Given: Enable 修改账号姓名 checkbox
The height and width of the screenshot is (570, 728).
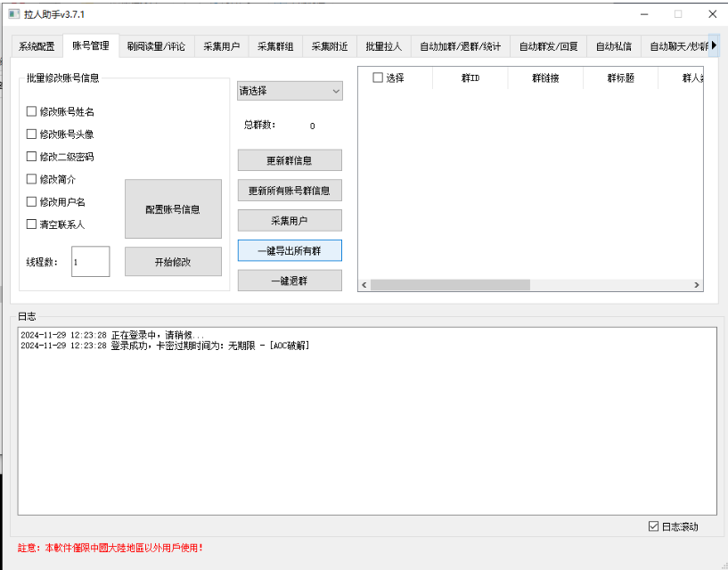Looking at the screenshot, I should tap(32, 111).
